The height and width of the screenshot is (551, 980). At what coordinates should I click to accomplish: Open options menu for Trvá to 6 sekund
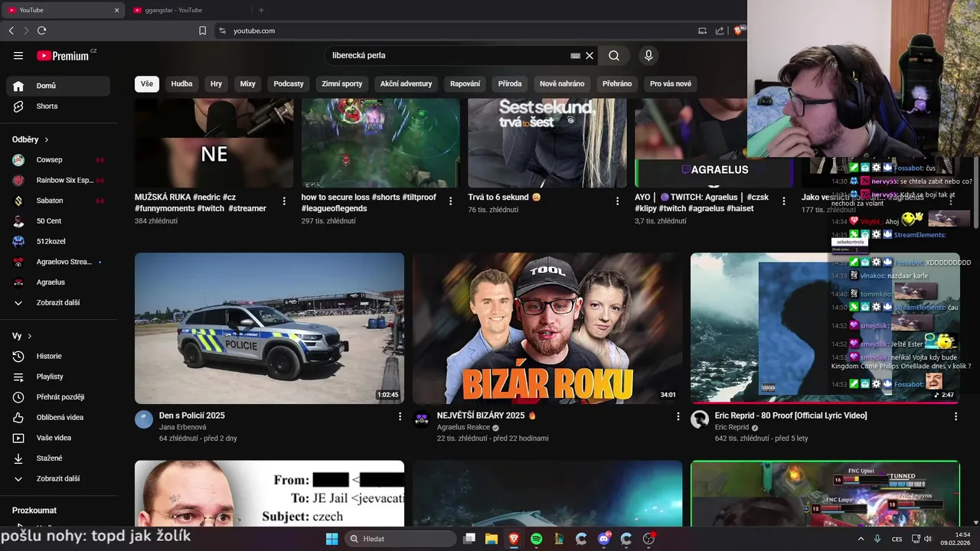coord(617,201)
